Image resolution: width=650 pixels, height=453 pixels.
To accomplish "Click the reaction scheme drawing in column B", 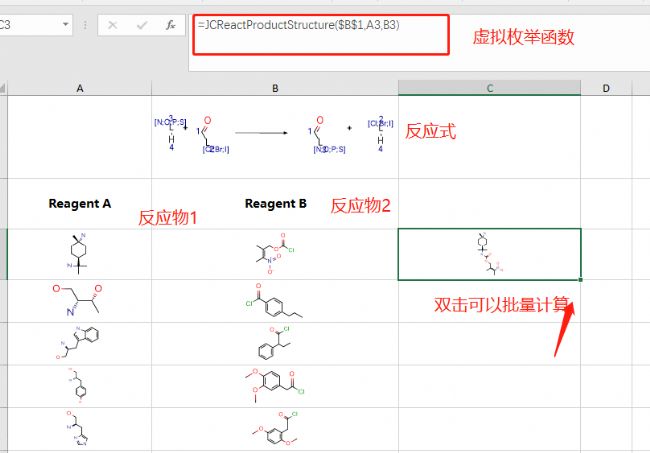I will tap(275, 135).
